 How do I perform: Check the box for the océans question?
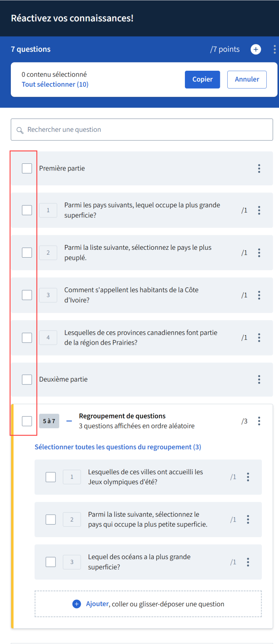click(51, 562)
